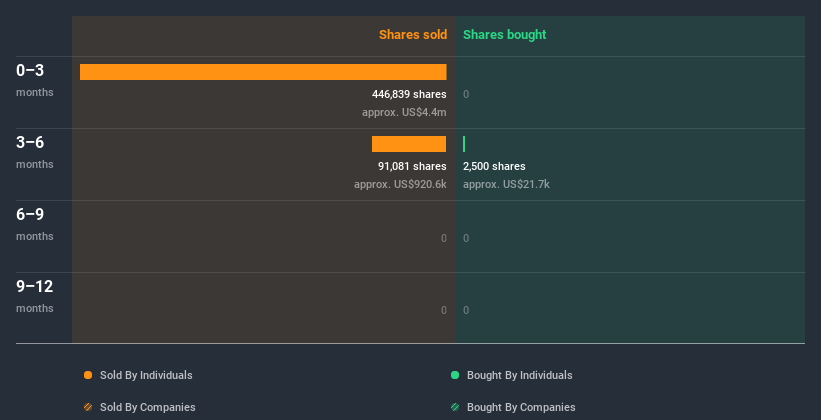Toggle the Bought By Companies legend label
The image size is (821, 420).
click(521, 407)
